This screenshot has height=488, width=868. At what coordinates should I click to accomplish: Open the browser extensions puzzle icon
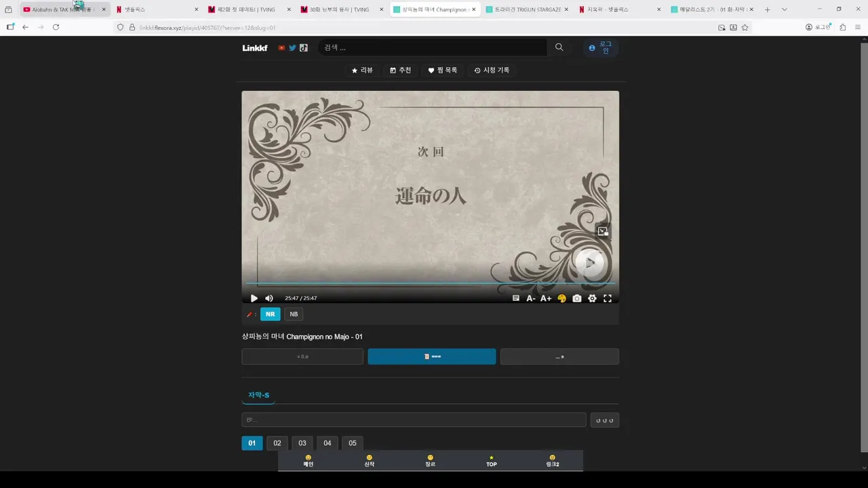click(843, 27)
